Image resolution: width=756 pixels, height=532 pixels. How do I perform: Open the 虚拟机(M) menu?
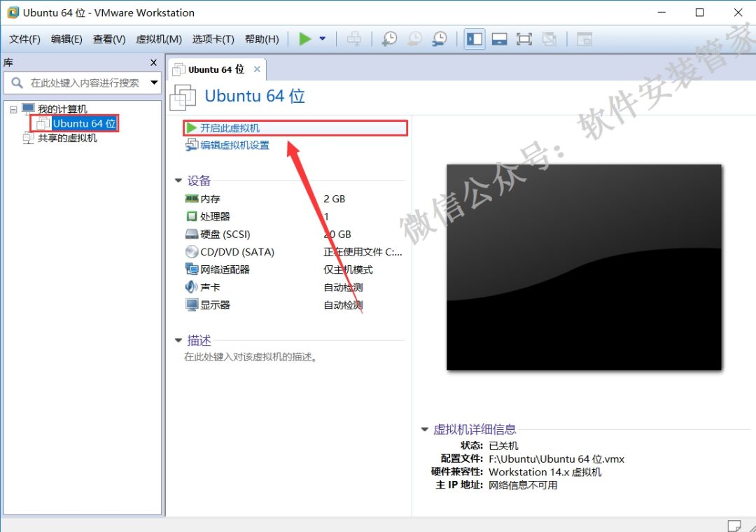click(159, 39)
